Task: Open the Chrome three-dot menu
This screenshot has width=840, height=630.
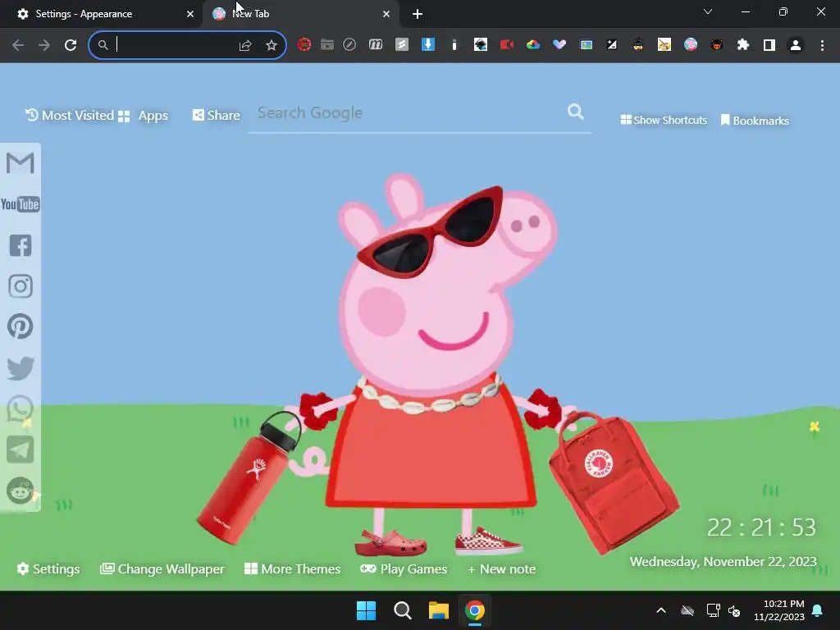Action: pyautogui.click(x=822, y=45)
